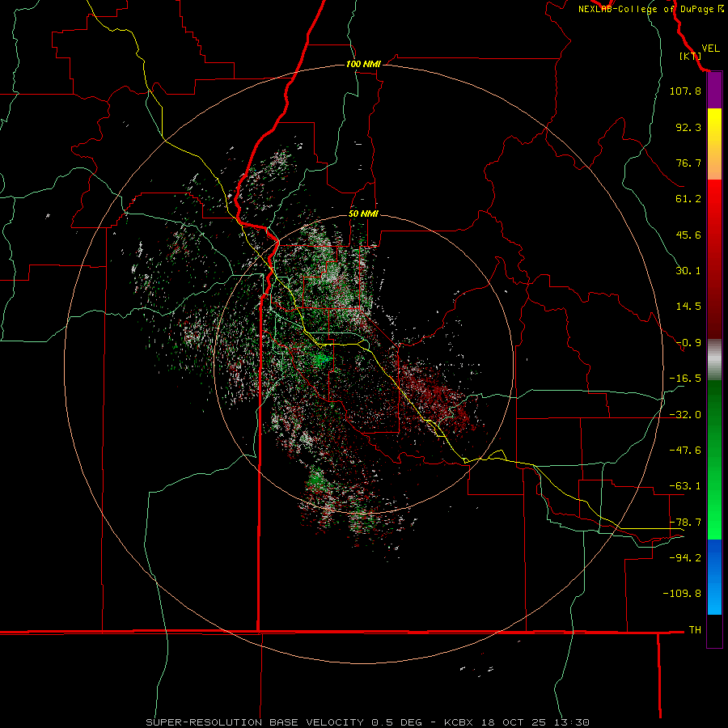Pick the blue band on velocity scale

tap(714, 577)
